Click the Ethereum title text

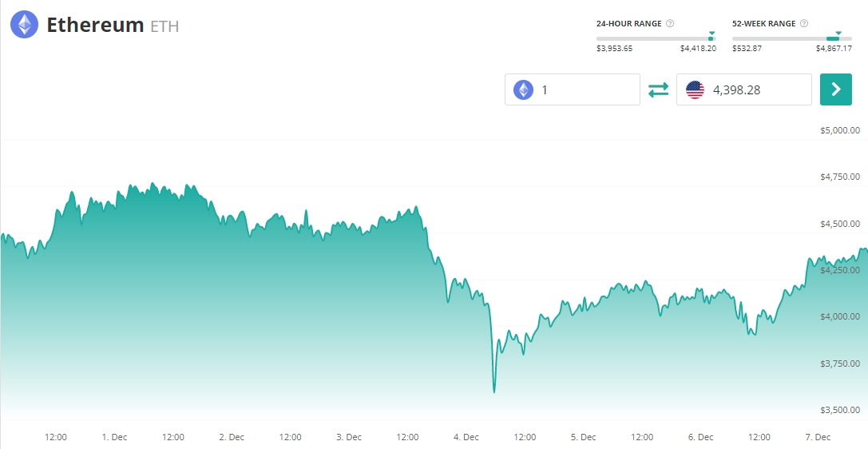(95, 25)
